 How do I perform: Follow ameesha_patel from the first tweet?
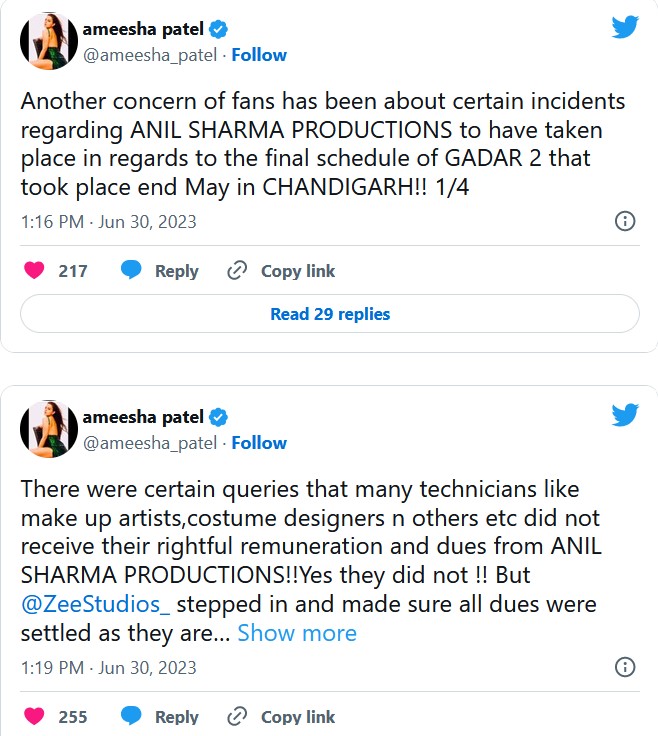coord(259,55)
